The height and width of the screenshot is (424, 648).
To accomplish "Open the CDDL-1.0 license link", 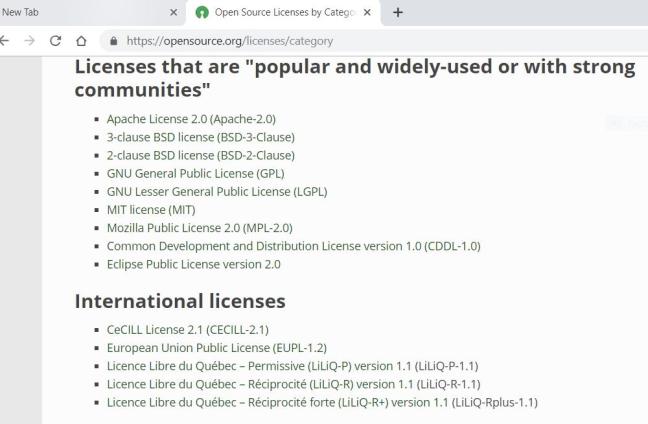I will (294, 246).
